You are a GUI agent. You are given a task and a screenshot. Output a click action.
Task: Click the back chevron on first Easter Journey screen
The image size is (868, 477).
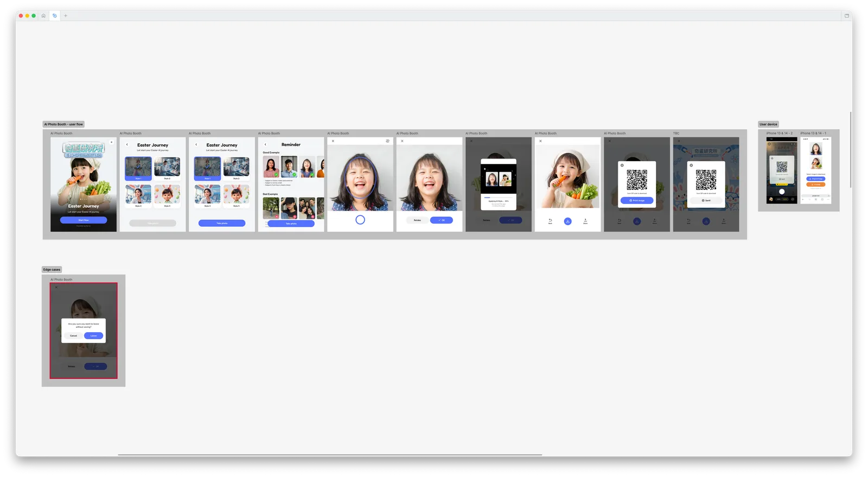point(127,144)
